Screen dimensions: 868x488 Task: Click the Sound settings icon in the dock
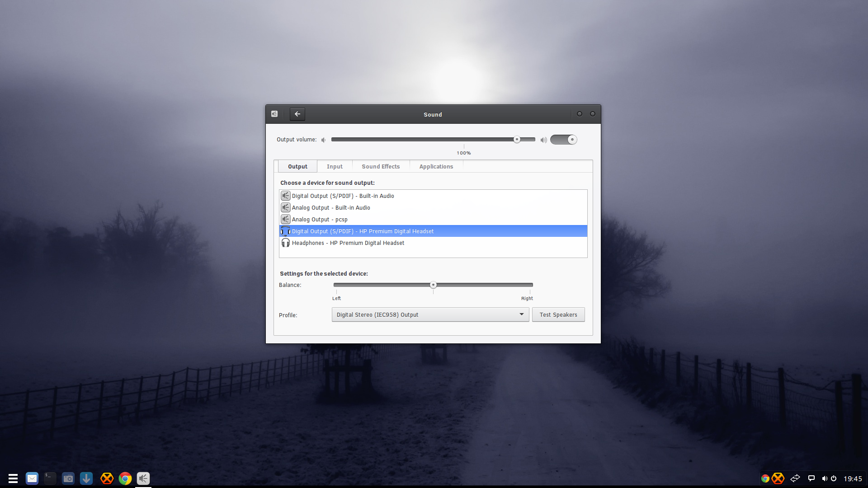(143, 479)
